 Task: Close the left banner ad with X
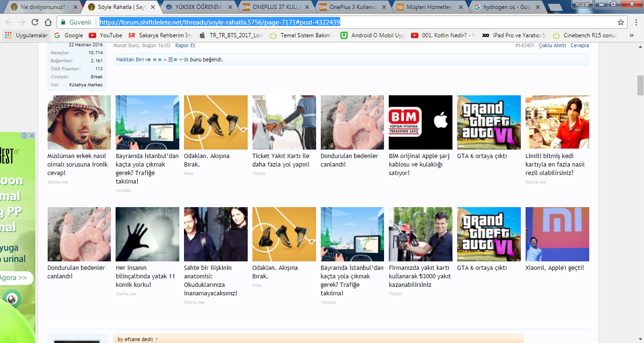[32, 136]
